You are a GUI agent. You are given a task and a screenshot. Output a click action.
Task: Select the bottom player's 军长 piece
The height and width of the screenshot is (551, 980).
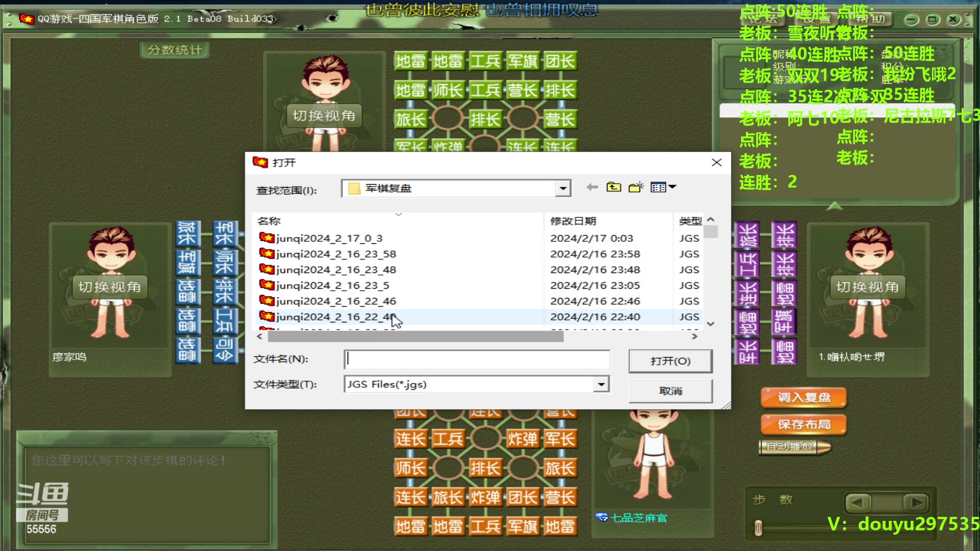tap(560, 439)
